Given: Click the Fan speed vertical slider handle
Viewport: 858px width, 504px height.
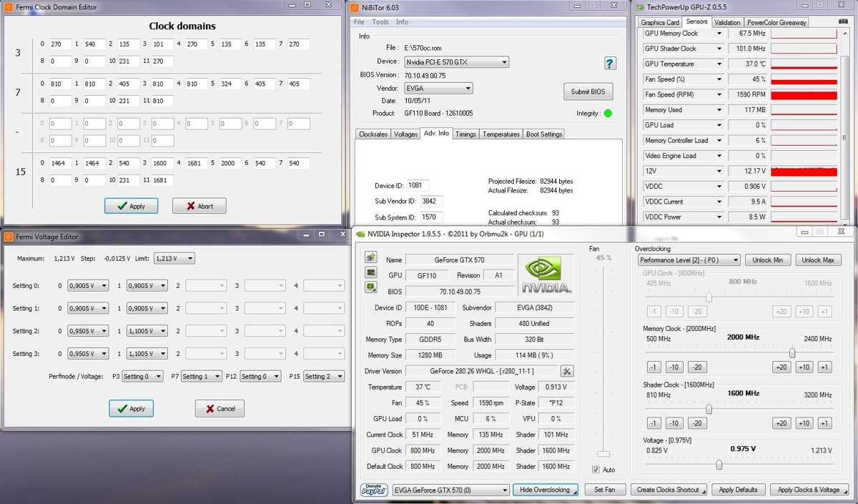Looking at the screenshot, I should (604, 454).
